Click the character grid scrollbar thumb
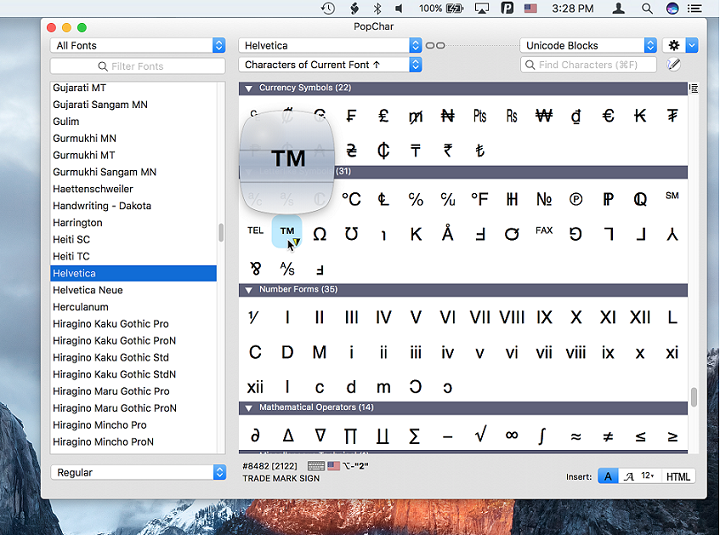The width and height of the screenshot is (720, 535). 694,397
